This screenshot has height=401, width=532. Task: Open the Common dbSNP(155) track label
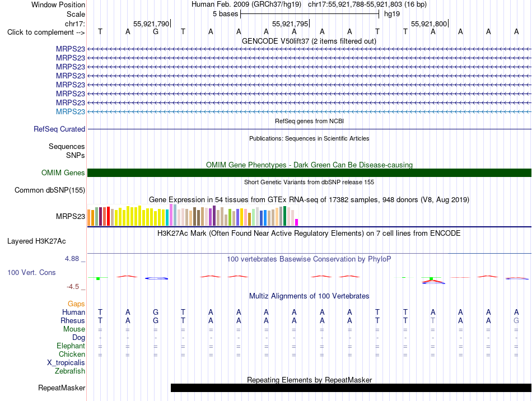(x=50, y=190)
